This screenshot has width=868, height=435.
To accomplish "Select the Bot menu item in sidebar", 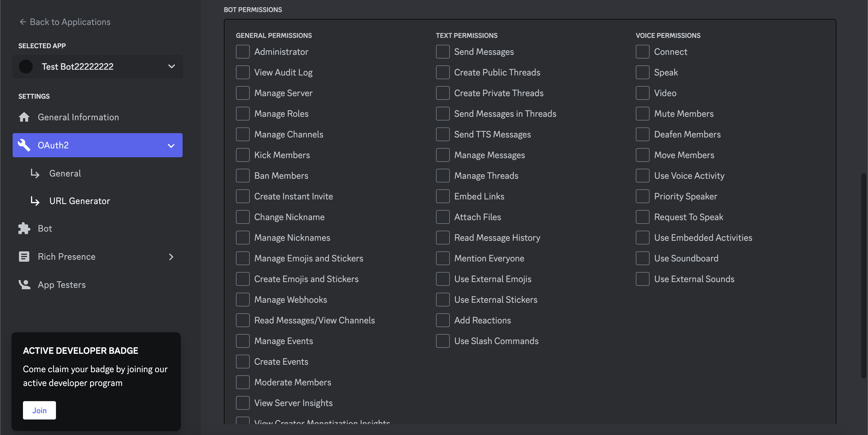I will [45, 228].
